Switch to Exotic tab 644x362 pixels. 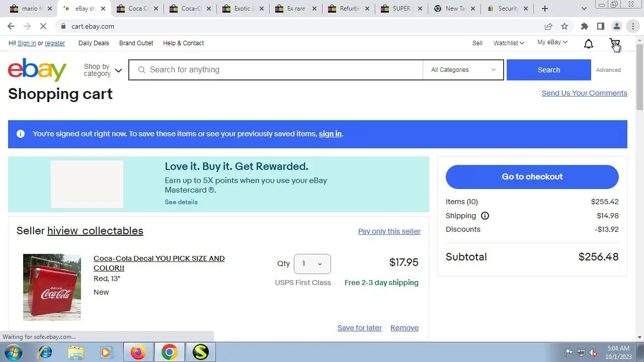point(242,9)
